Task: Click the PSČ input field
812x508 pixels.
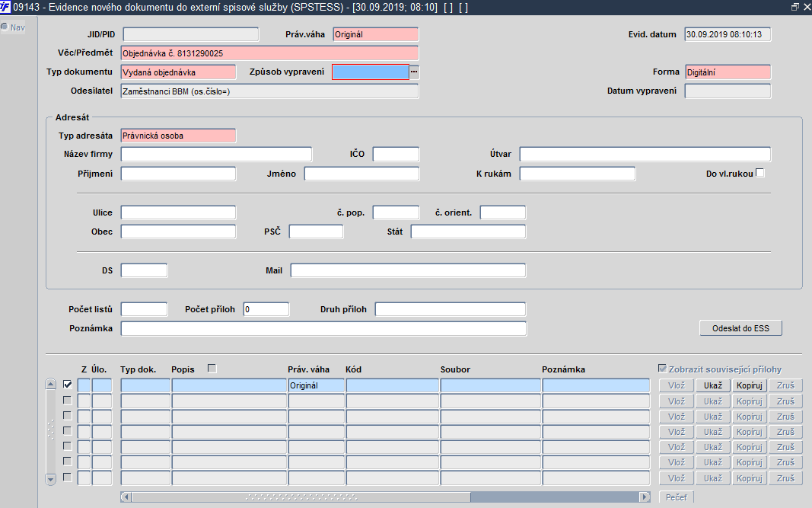Action: coord(316,232)
